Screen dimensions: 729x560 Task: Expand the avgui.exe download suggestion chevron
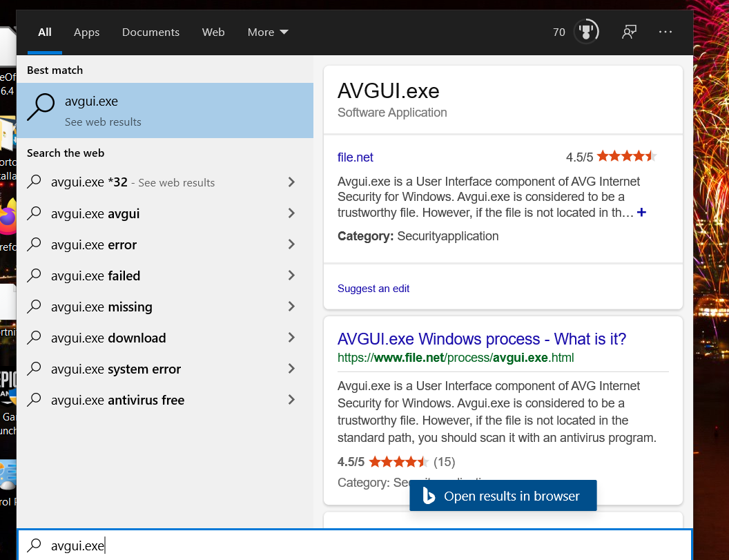pos(291,338)
